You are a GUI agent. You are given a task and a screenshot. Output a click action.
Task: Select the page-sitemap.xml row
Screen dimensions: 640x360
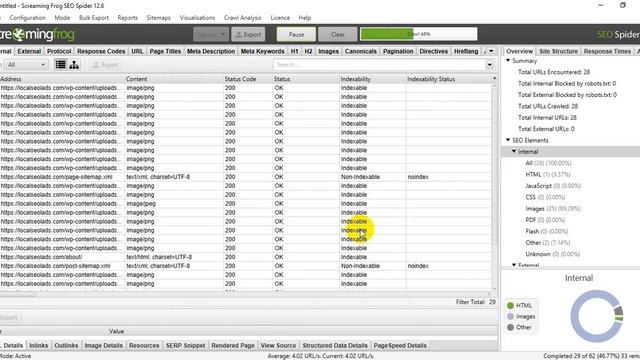246,177
